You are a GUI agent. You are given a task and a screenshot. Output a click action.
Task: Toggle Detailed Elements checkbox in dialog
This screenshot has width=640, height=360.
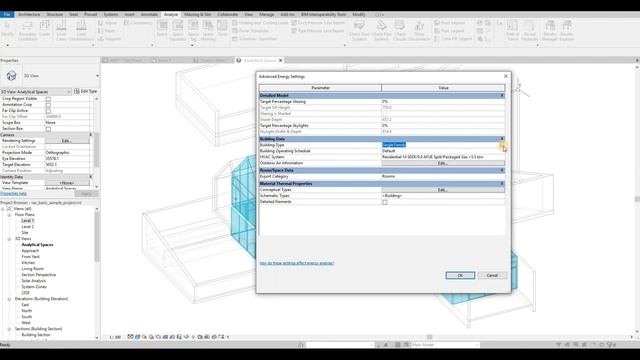tap(384, 202)
